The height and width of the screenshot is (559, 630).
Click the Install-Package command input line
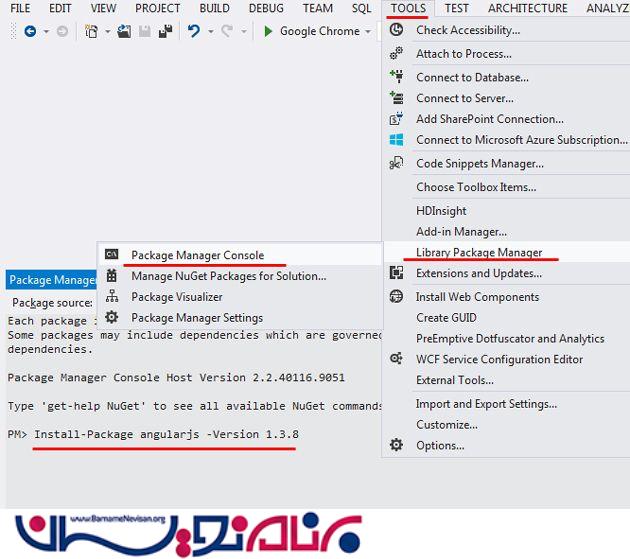click(165, 435)
